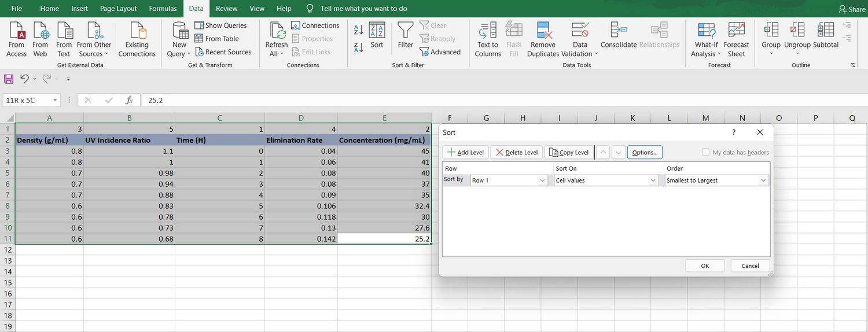Viewport: 868px width, 332px height.
Task: Toggle the My data has headers checkbox
Action: [x=705, y=152]
